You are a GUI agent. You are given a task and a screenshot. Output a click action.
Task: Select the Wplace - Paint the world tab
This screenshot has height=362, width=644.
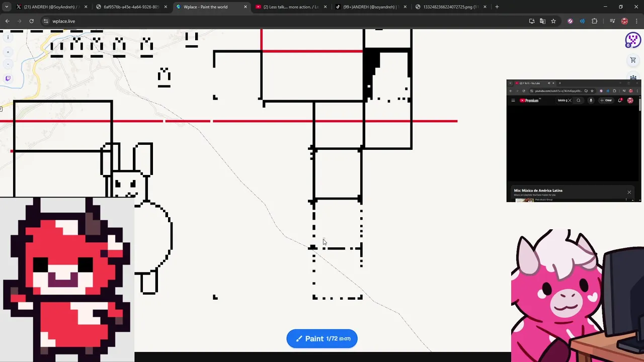click(211, 7)
